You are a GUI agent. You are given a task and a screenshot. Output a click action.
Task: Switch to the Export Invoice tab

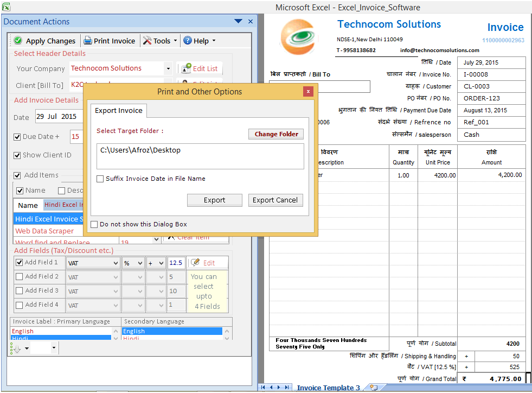(118, 110)
